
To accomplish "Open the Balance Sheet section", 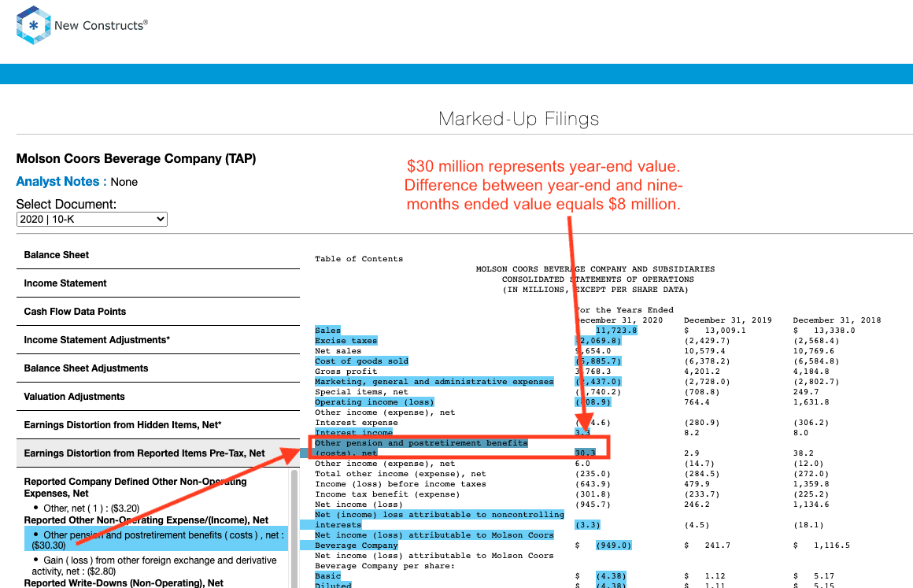I will [157, 255].
